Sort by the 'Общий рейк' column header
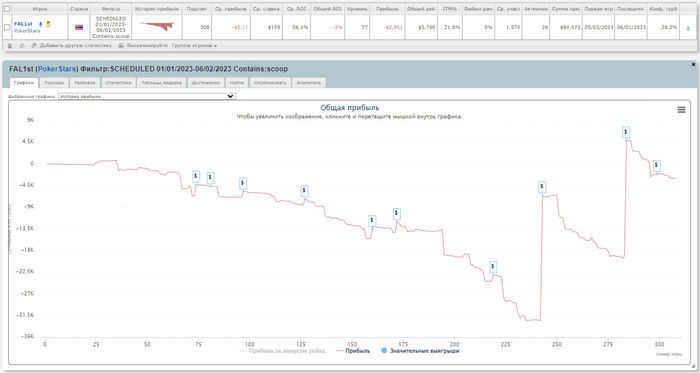The width and height of the screenshot is (700, 373). tap(421, 9)
